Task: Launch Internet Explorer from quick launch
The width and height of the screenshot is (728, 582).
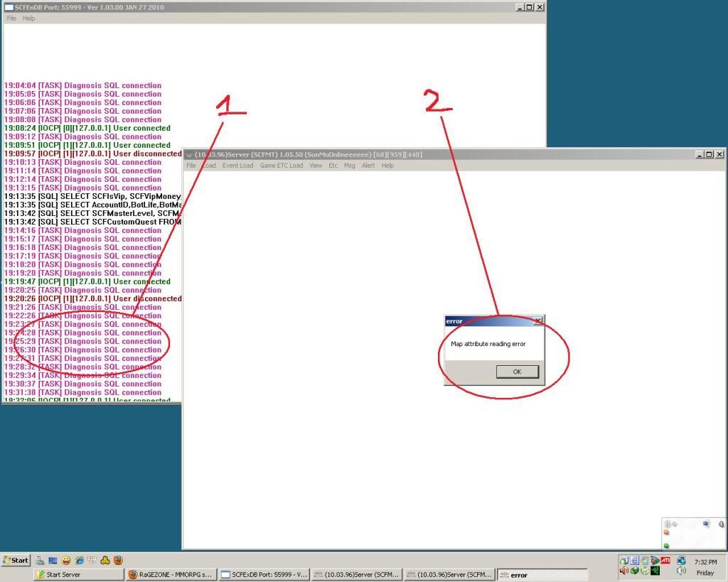Action: pos(80,561)
